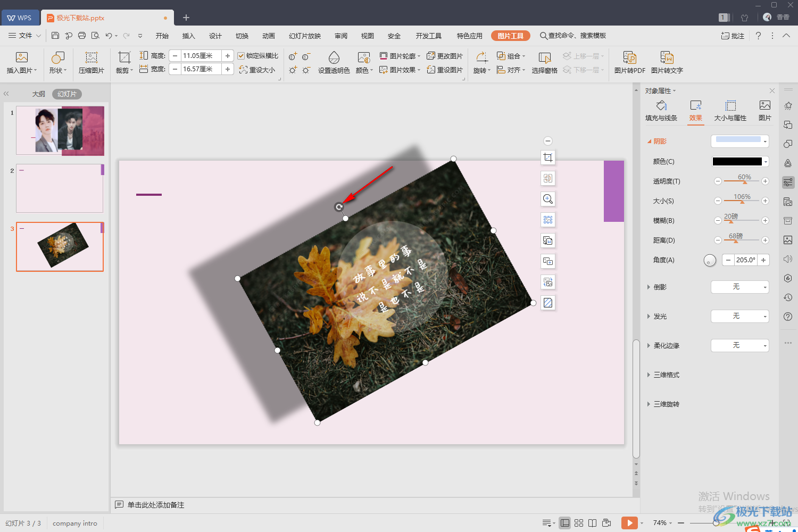Click the save icon in quick access bar
The width and height of the screenshot is (798, 532).
pos(55,36)
